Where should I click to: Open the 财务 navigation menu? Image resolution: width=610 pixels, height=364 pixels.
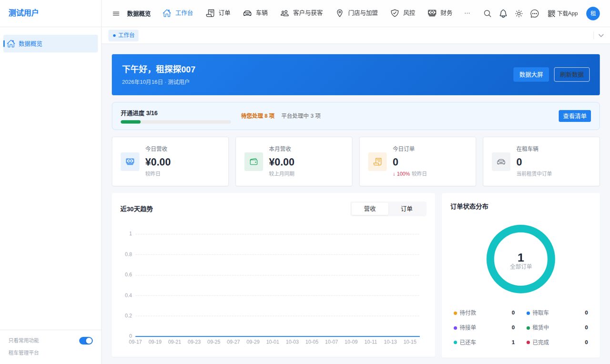(440, 13)
